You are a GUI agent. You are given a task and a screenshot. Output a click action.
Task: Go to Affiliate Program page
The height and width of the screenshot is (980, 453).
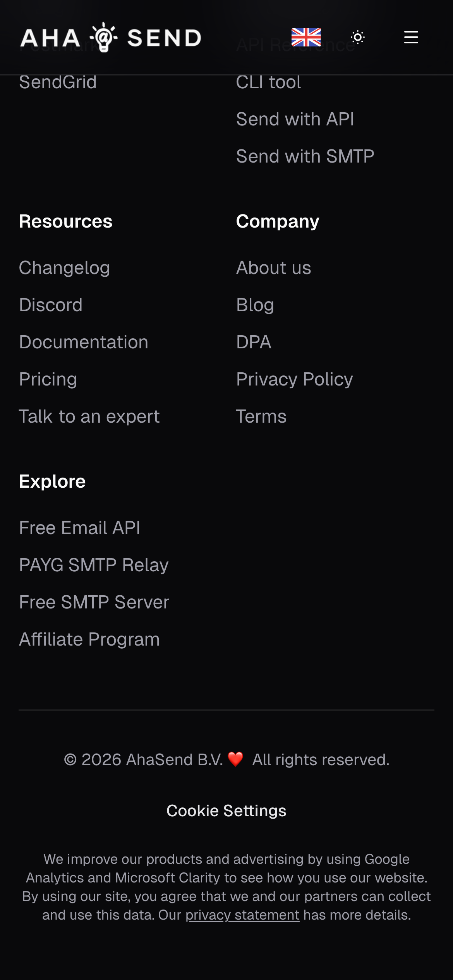[x=89, y=639]
